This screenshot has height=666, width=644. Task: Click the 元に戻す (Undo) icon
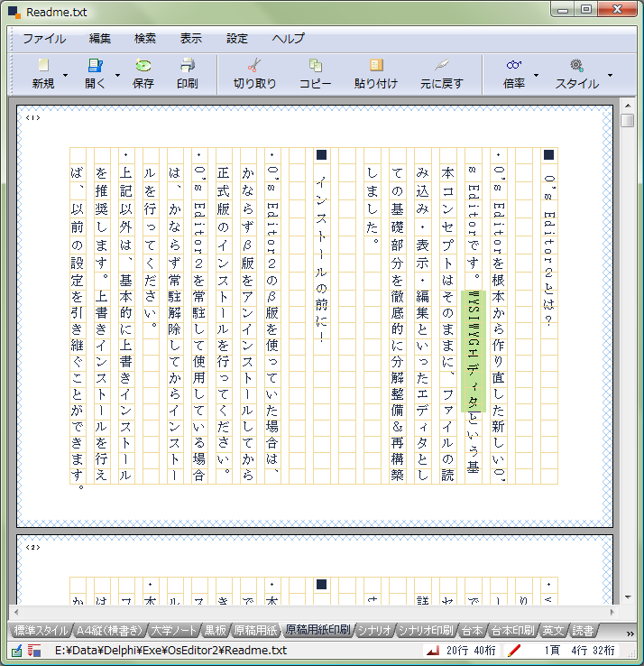[x=441, y=65]
